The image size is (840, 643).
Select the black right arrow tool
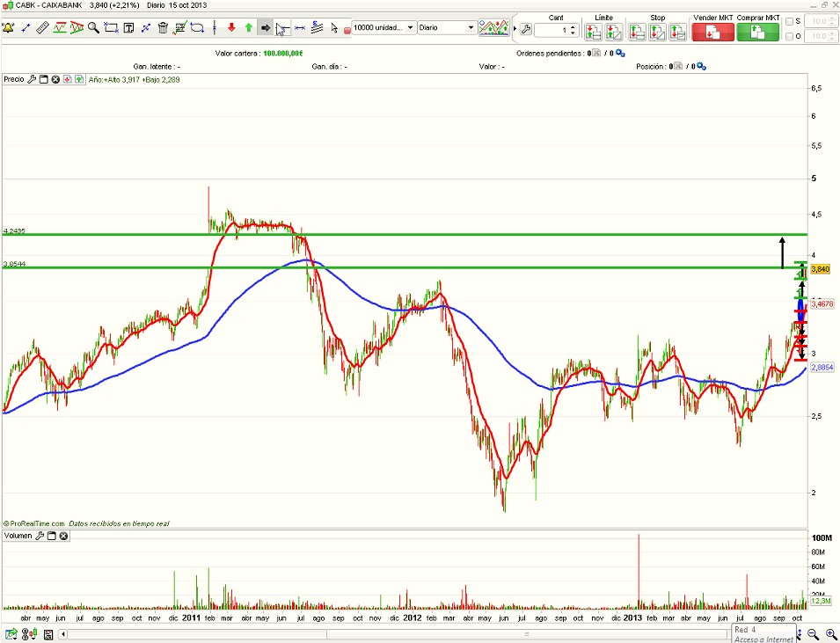tap(265, 28)
